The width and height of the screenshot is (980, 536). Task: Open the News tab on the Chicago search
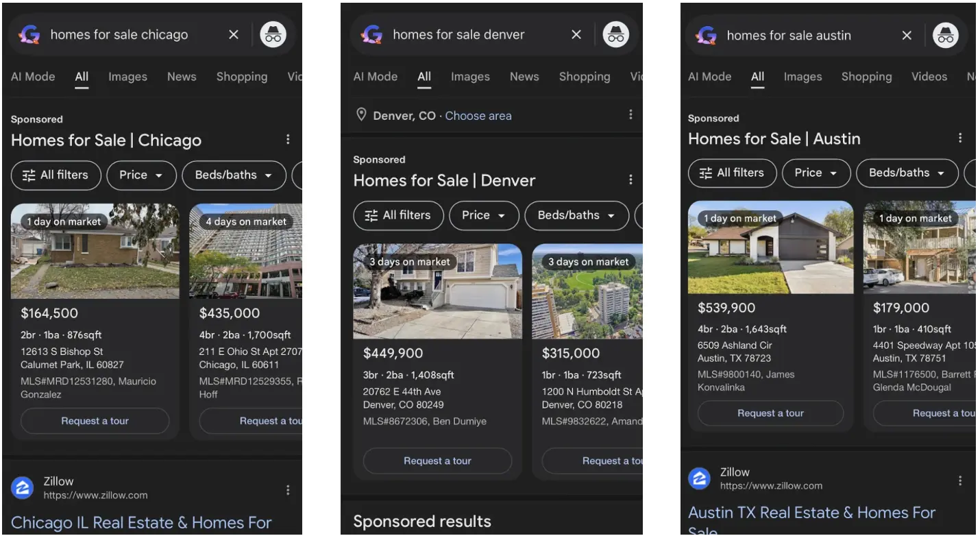(181, 77)
